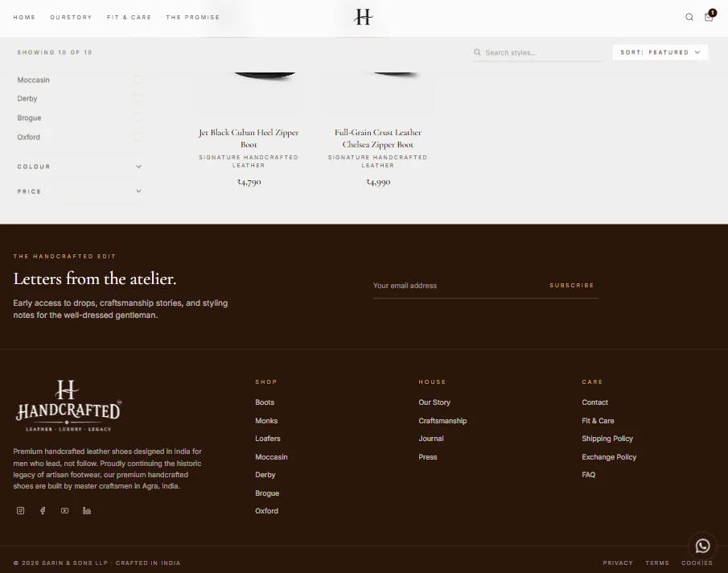Image resolution: width=728 pixels, height=573 pixels.
Task: Open the Boots link in the Shop column
Action: tap(265, 402)
